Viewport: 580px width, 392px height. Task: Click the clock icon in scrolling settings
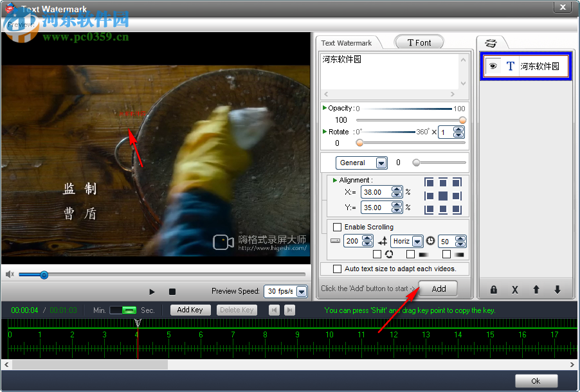[430, 241]
